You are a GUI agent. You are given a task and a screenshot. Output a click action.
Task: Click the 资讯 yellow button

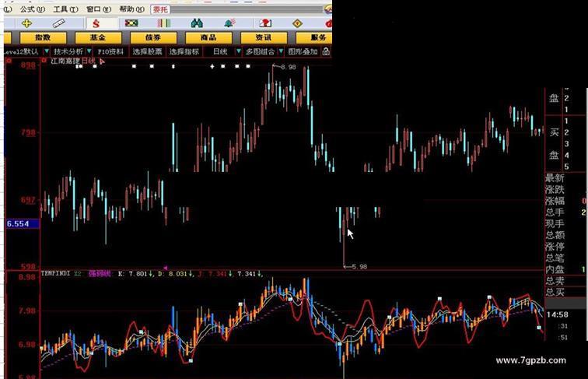pos(263,37)
